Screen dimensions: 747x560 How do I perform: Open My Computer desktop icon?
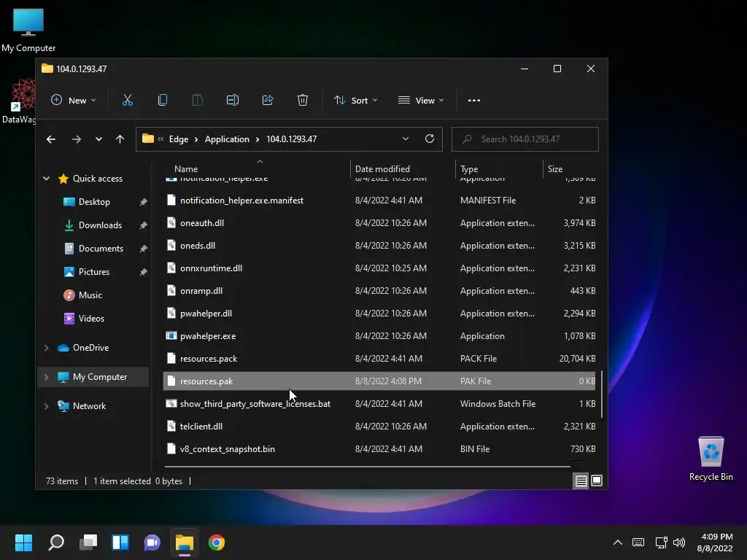28,31
